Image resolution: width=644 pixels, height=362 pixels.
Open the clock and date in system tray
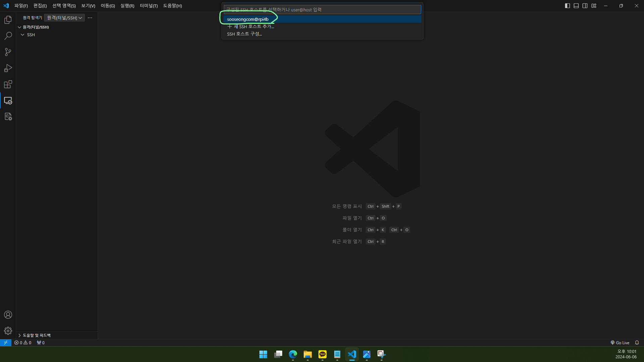626,354
